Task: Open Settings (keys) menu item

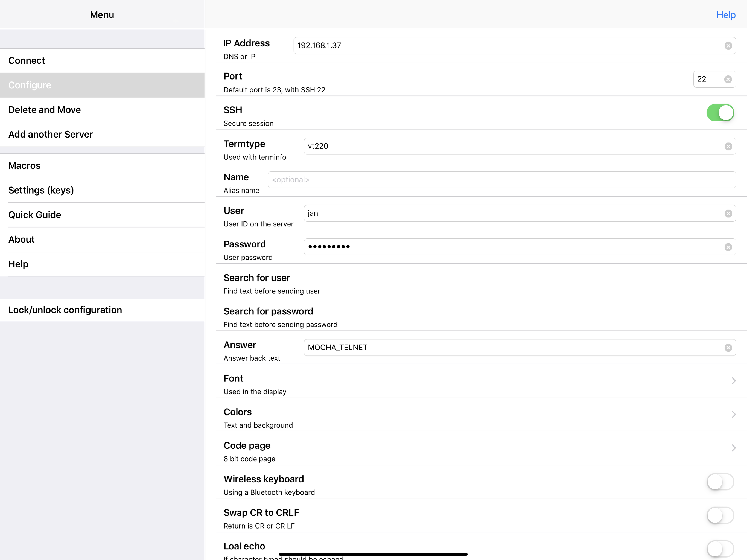Action: (41, 190)
